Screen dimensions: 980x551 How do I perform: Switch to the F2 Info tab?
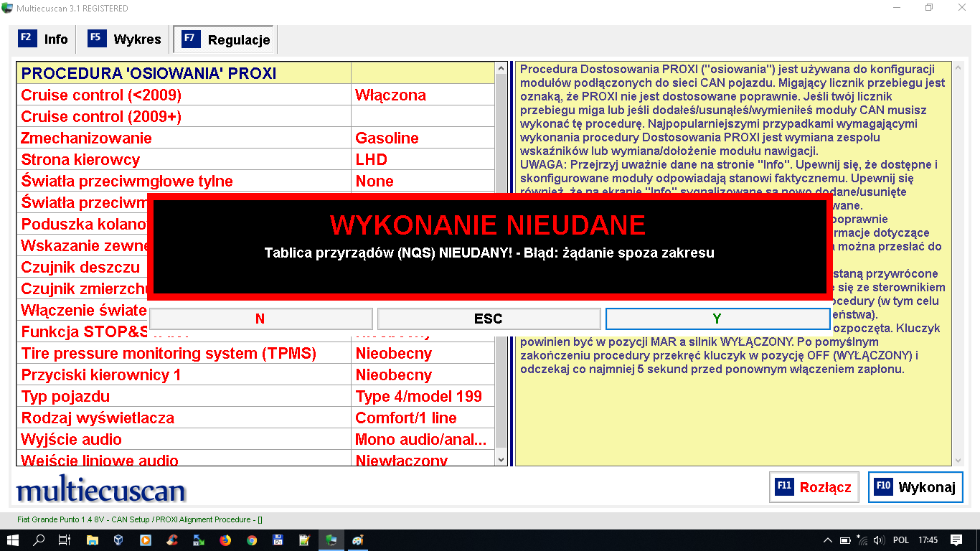pyautogui.click(x=44, y=39)
